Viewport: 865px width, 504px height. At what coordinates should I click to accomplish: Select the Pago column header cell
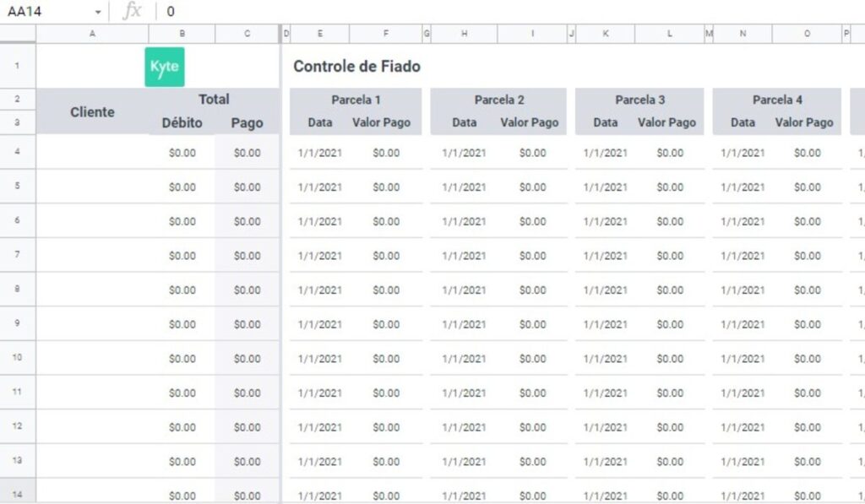pyautogui.click(x=247, y=122)
